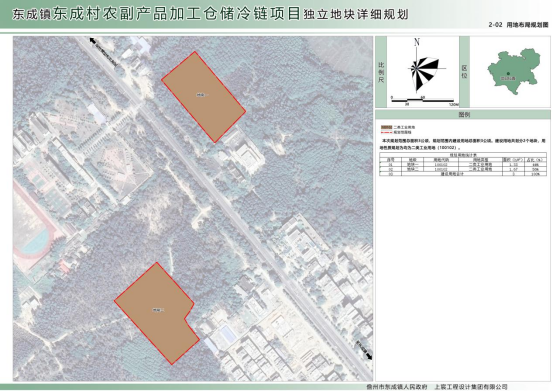Select the northern brown land parcel 地块一
The image size is (554, 391).
click(x=204, y=96)
